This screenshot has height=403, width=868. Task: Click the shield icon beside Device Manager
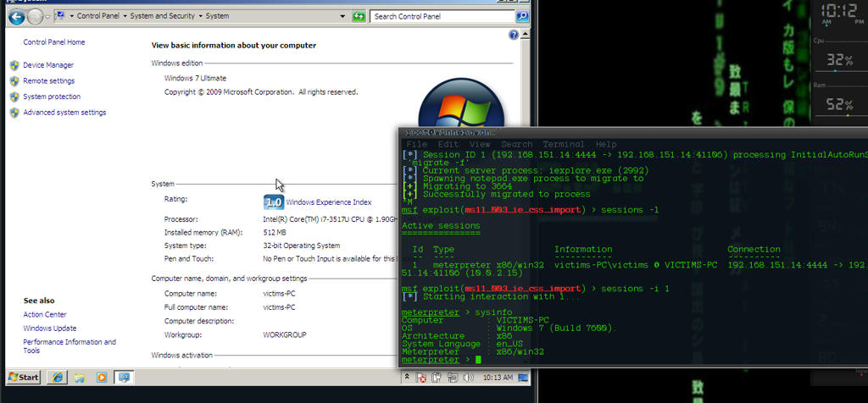(x=14, y=65)
